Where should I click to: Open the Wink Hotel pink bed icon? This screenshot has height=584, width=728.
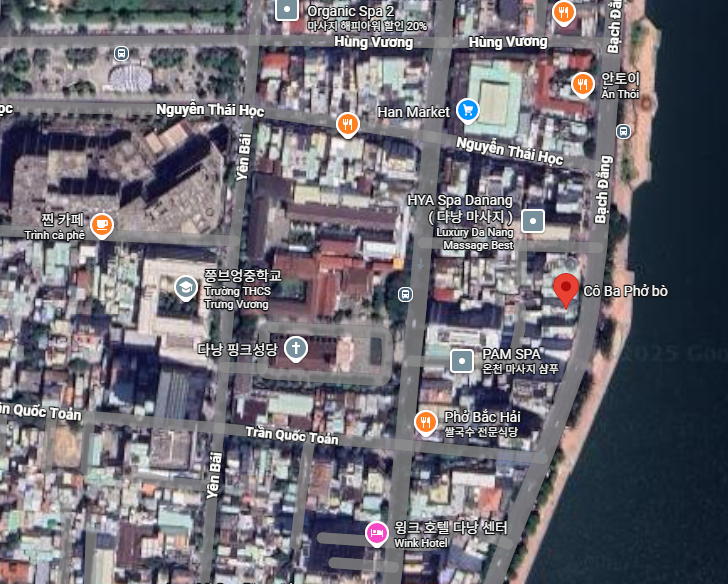[376, 532]
